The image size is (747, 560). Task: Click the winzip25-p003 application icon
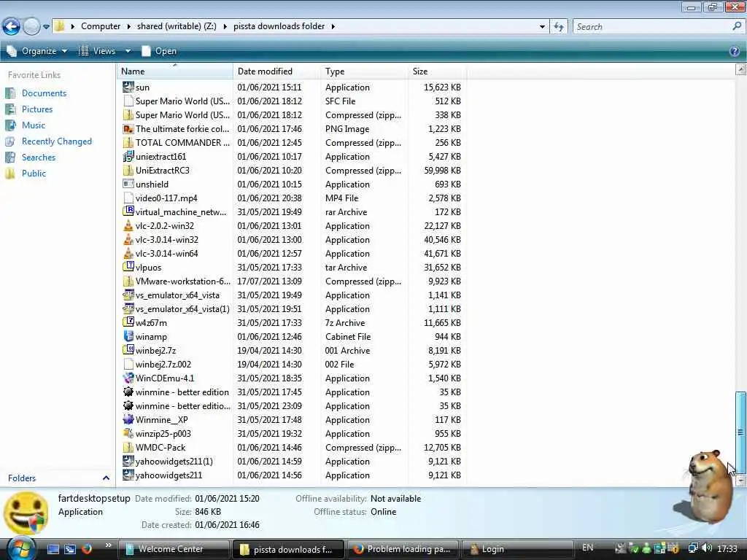[128, 433]
